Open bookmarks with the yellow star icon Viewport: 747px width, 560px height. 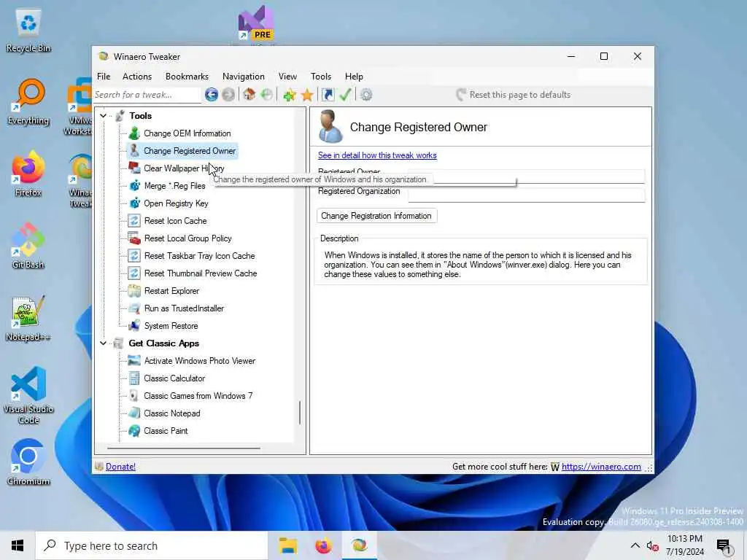pyautogui.click(x=307, y=95)
